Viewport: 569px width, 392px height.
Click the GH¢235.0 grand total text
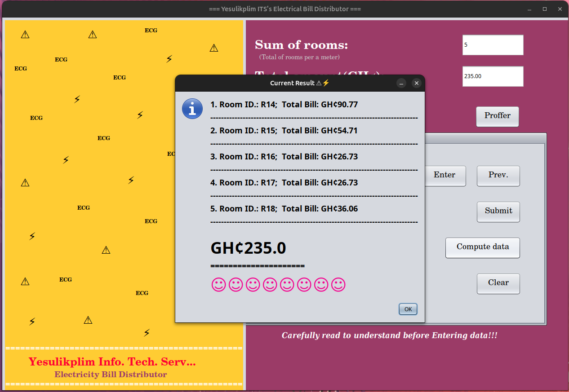[x=248, y=248]
